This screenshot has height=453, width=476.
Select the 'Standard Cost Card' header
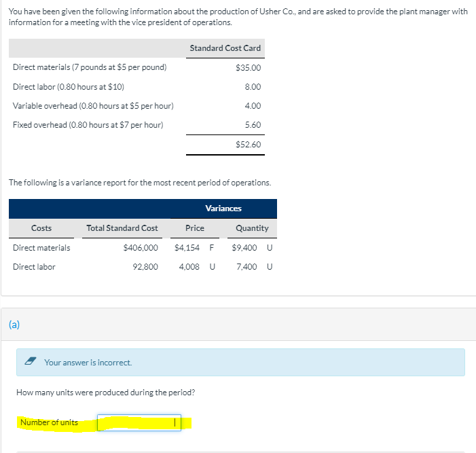[225, 48]
